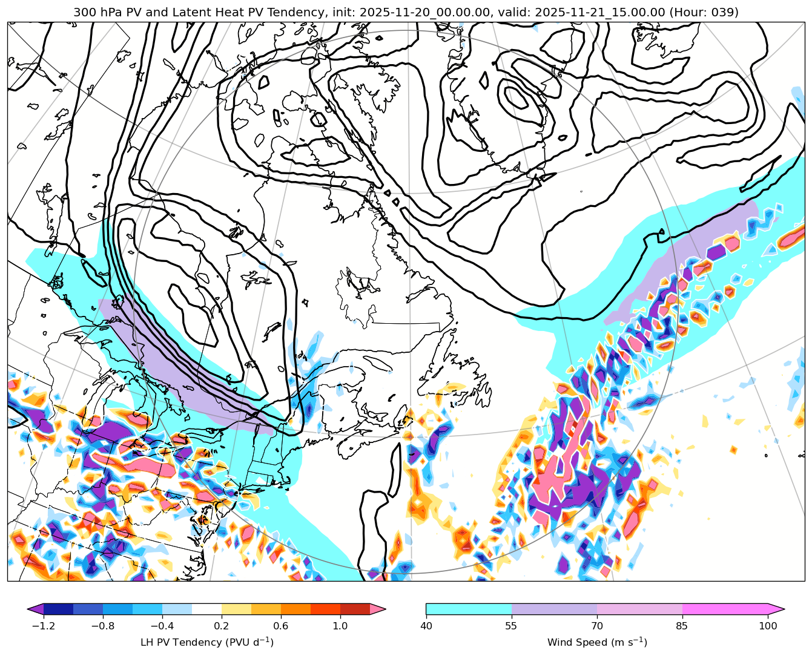Click the cyan 40–55 wind speed swatch
Screen dimensions: 812x656
pyautogui.click(x=469, y=609)
